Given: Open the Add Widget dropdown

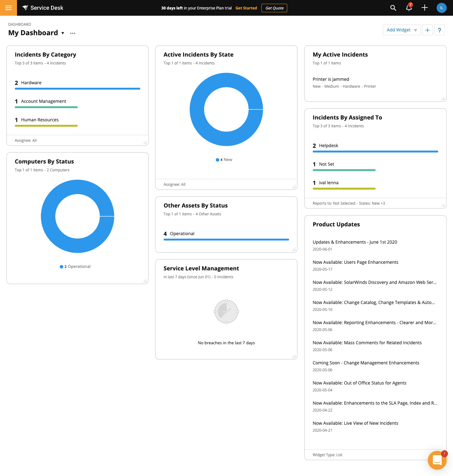Looking at the screenshot, I should pos(402,30).
